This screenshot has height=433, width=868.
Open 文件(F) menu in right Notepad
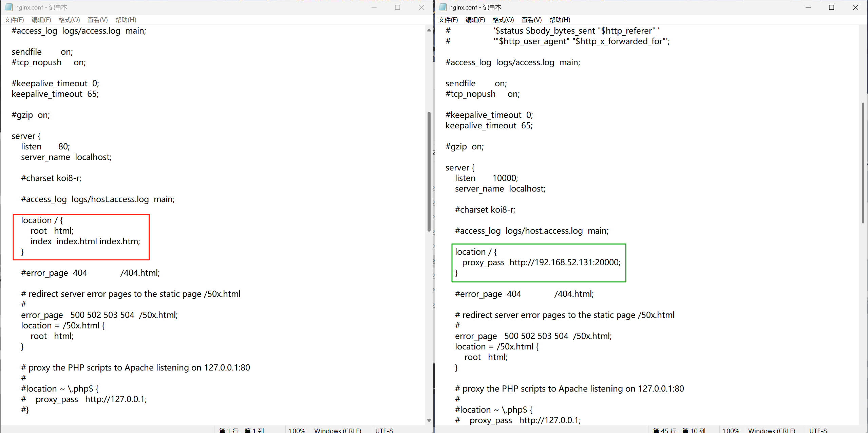(x=448, y=20)
